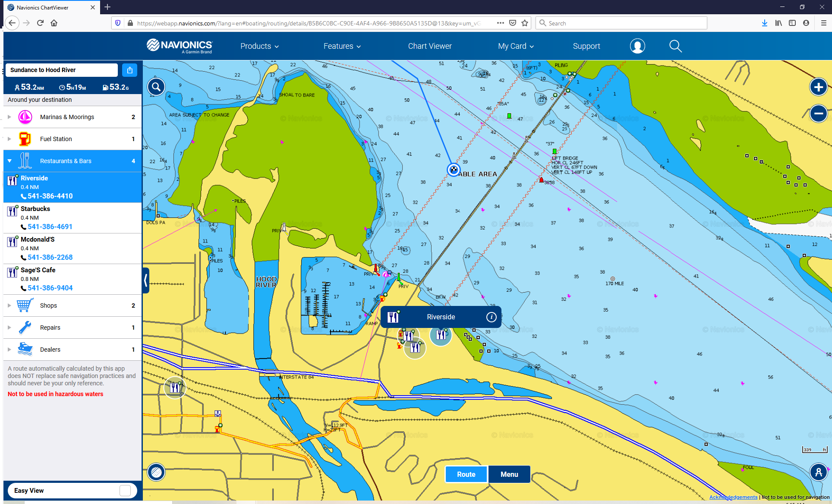Click the map search magnifier button
This screenshot has width=832, height=504.
(156, 87)
